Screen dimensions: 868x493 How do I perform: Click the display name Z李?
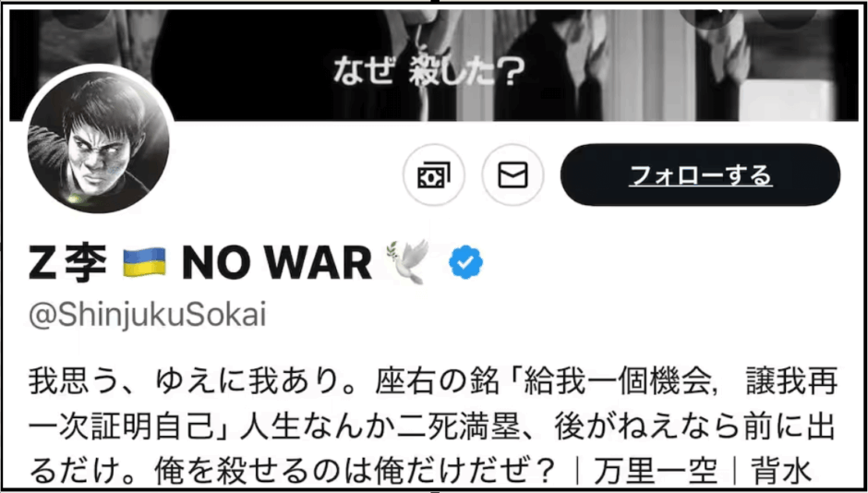pyautogui.click(x=67, y=263)
